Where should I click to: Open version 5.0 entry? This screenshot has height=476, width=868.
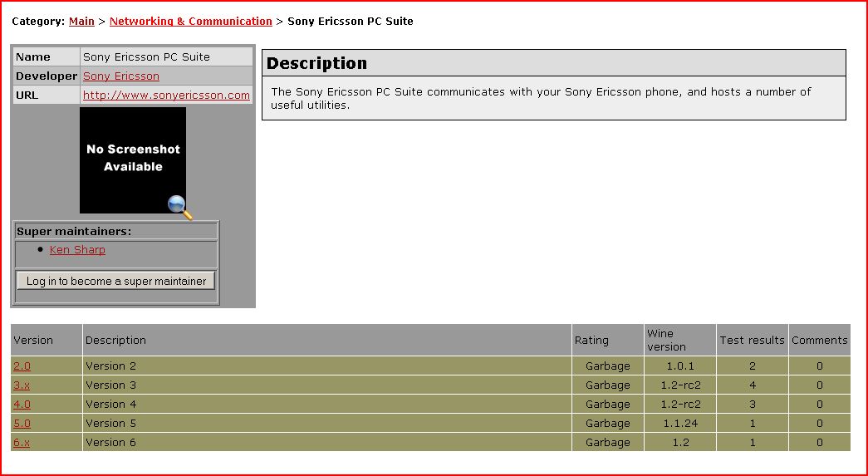(22, 424)
